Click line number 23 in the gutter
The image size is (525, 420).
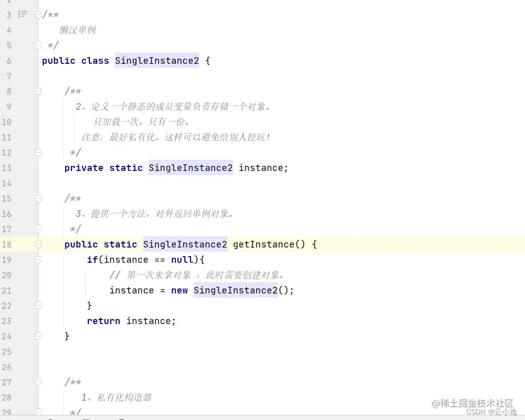click(x=7, y=322)
